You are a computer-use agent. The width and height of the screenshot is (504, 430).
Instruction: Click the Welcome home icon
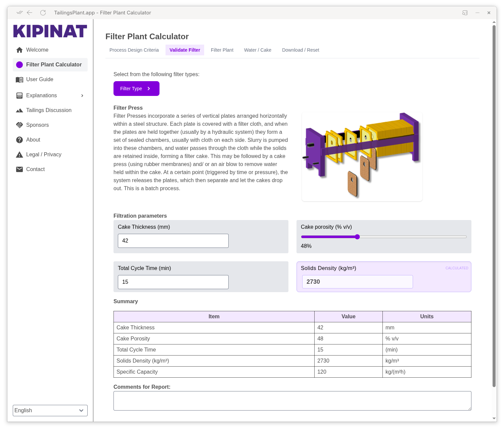pyautogui.click(x=19, y=50)
